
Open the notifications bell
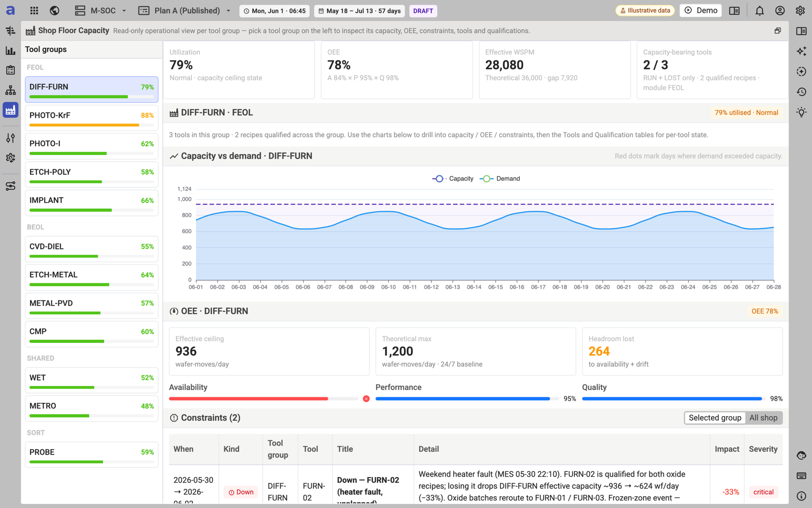(759, 11)
